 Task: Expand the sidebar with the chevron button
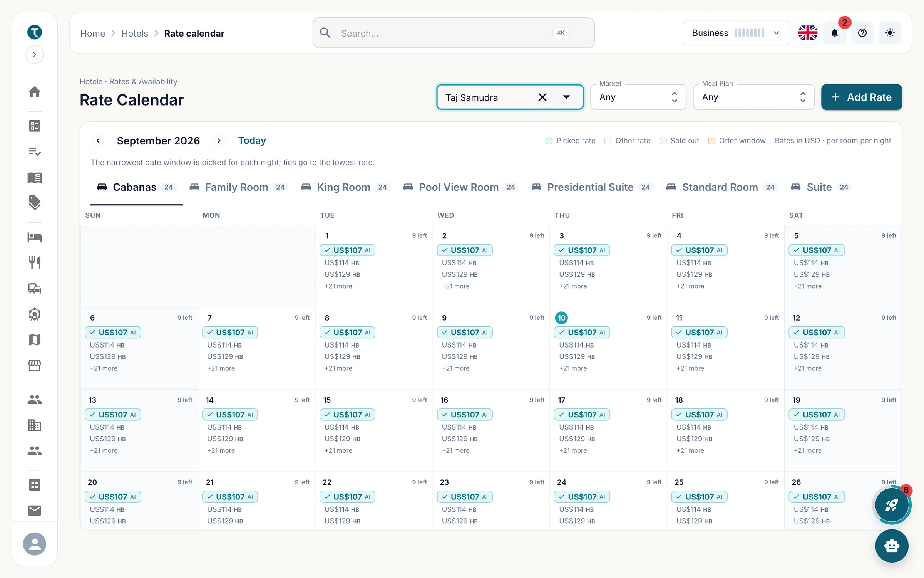pos(35,55)
